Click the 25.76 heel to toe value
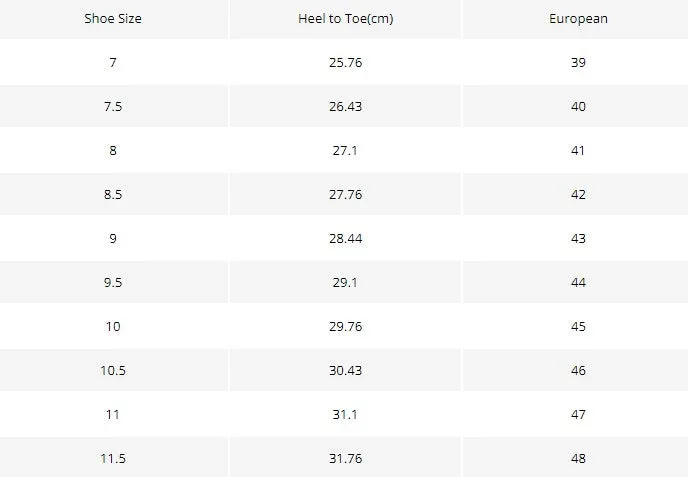Image resolution: width=688 pixels, height=477 pixels. [346, 62]
